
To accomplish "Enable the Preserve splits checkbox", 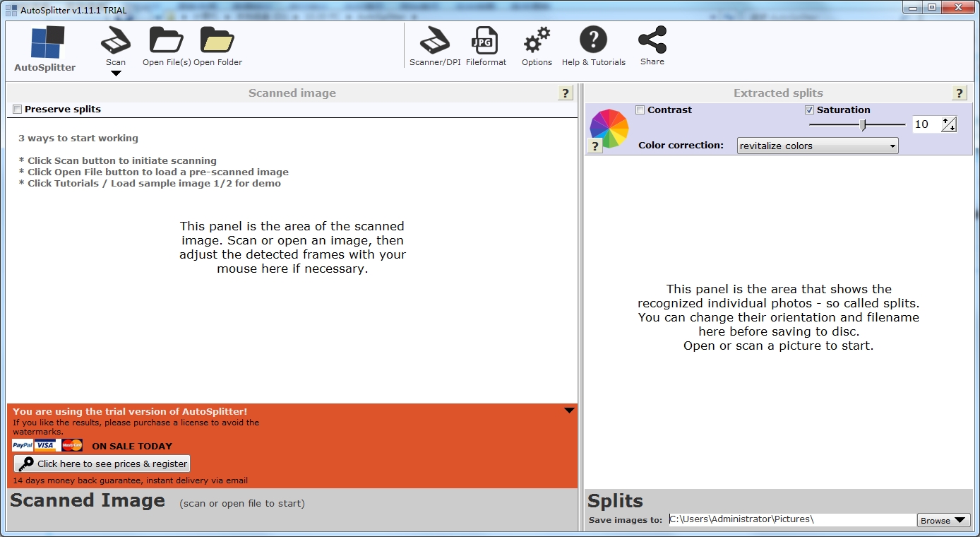I will (x=18, y=110).
